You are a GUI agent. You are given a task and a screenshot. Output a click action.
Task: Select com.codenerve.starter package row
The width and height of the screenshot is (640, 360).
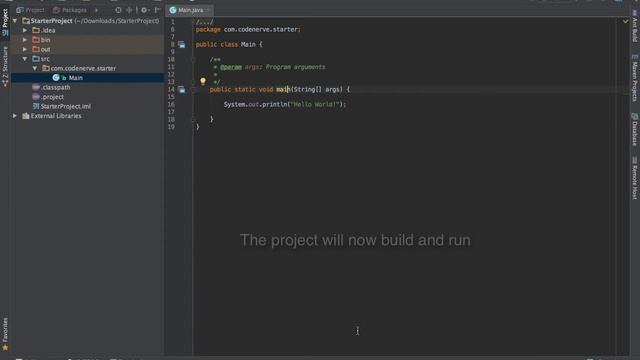click(x=88, y=68)
